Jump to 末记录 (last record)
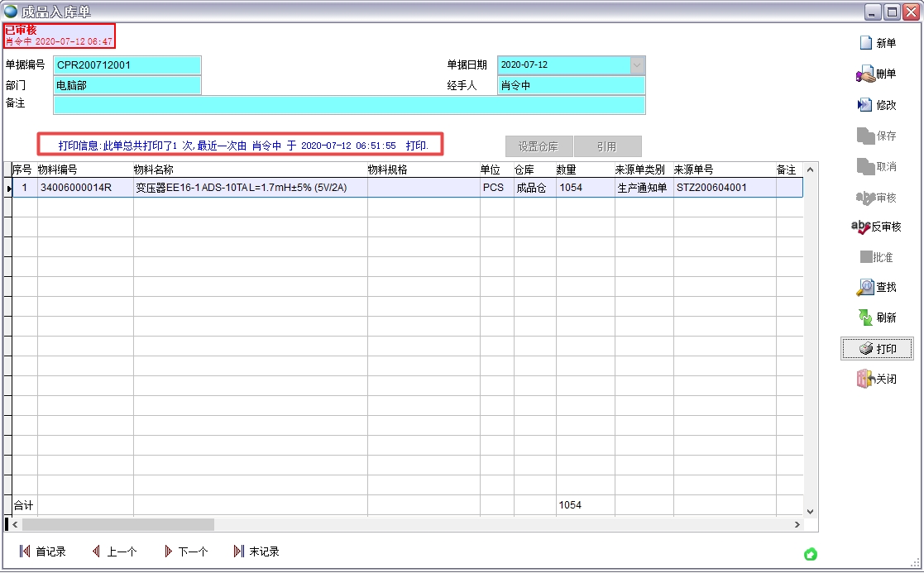 click(x=239, y=552)
